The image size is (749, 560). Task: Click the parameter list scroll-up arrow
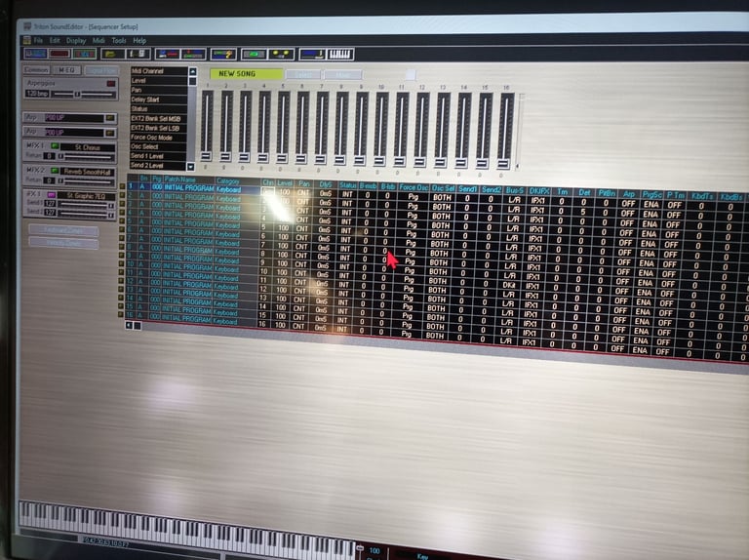[x=192, y=71]
